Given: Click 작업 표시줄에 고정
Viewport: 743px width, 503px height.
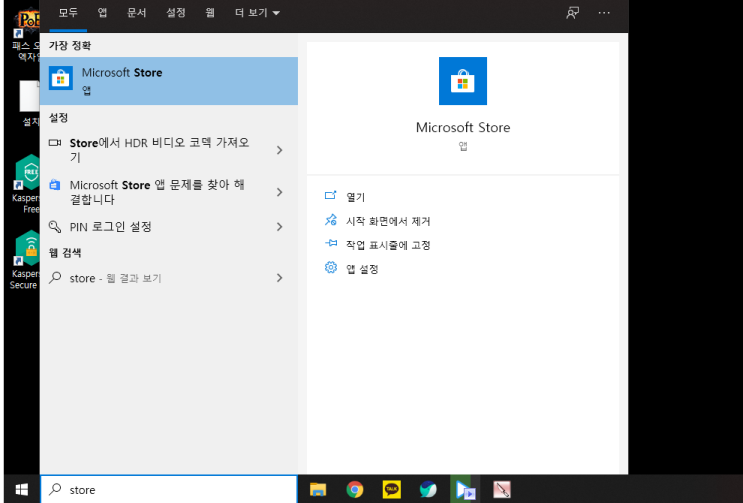Looking at the screenshot, I should 388,245.
